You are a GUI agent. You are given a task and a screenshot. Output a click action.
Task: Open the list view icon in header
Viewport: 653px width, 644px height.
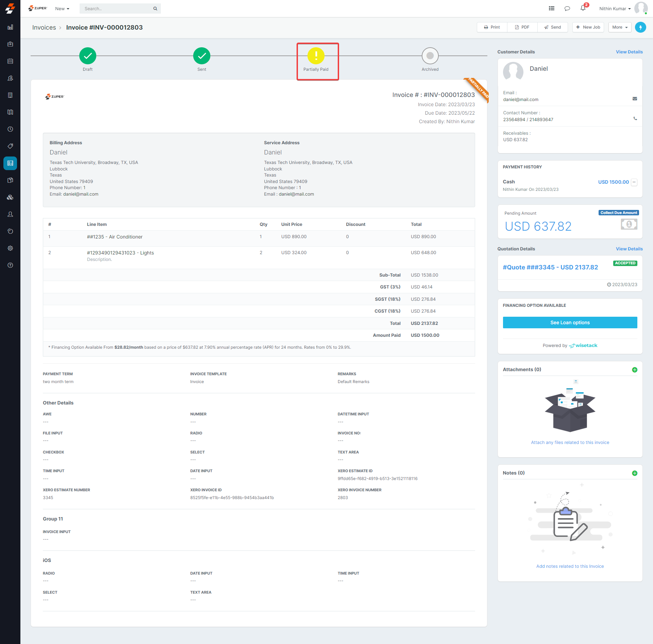(551, 9)
